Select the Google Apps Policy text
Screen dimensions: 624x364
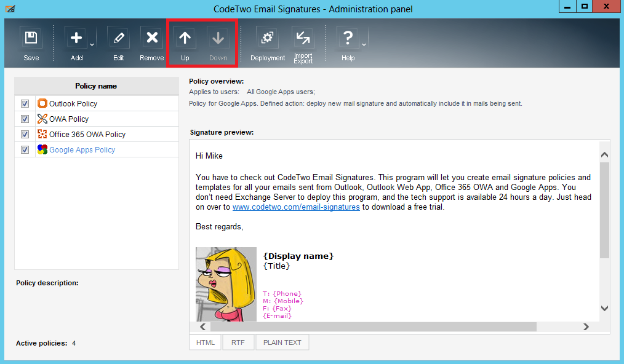82,150
